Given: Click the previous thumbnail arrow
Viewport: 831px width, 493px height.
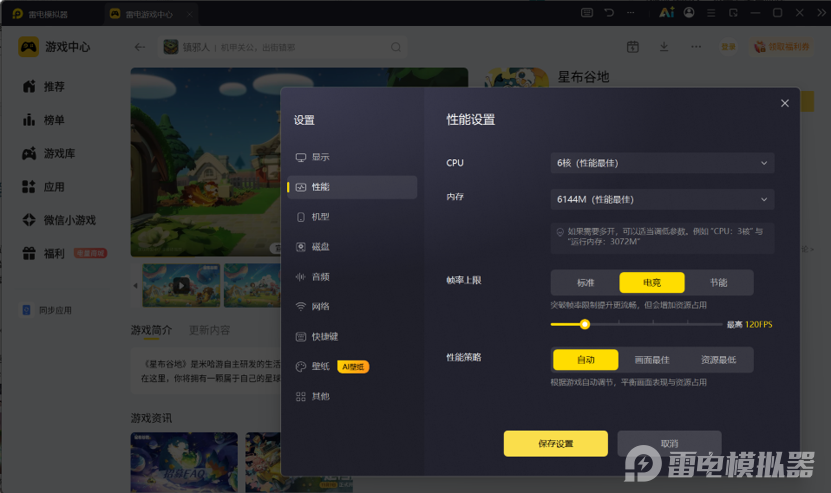Looking at the screenshot, I should point(135,286).
